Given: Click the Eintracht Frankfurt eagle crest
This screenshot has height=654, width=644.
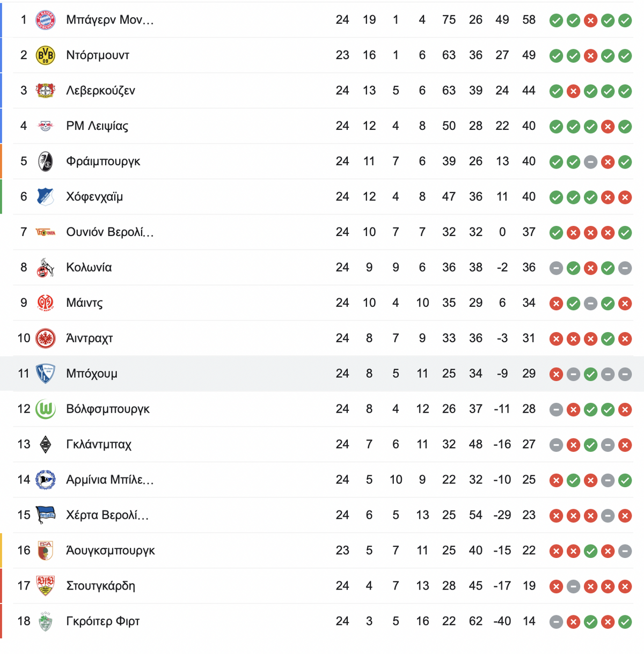Looking at the screenshot, I should click(x=46, y=339).
